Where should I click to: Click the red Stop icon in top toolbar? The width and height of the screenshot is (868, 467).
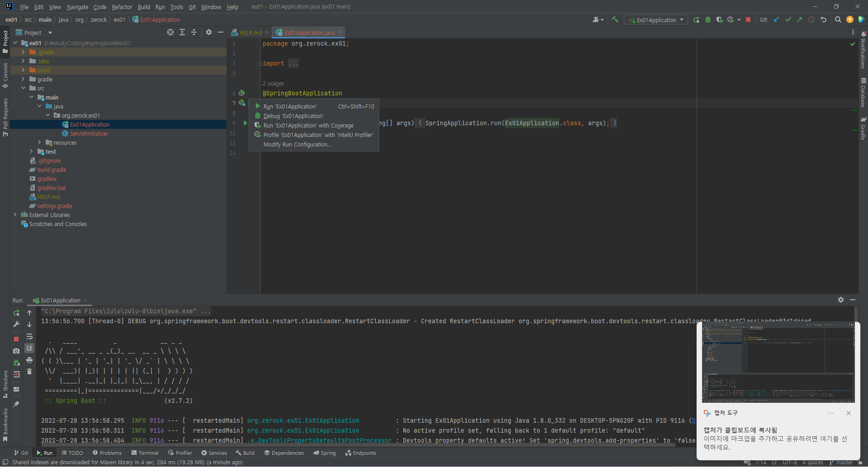[748, 19]
